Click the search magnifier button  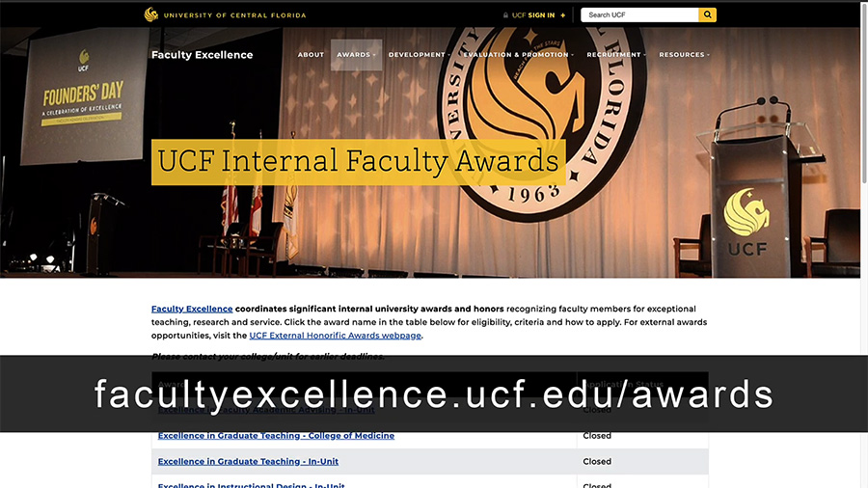click(708, 14)
